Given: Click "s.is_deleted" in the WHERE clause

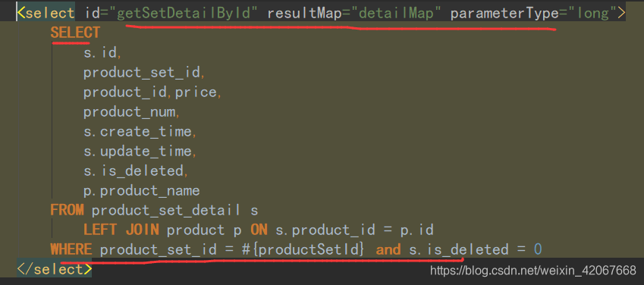Looking at the screenshot, I should point(459,249).
